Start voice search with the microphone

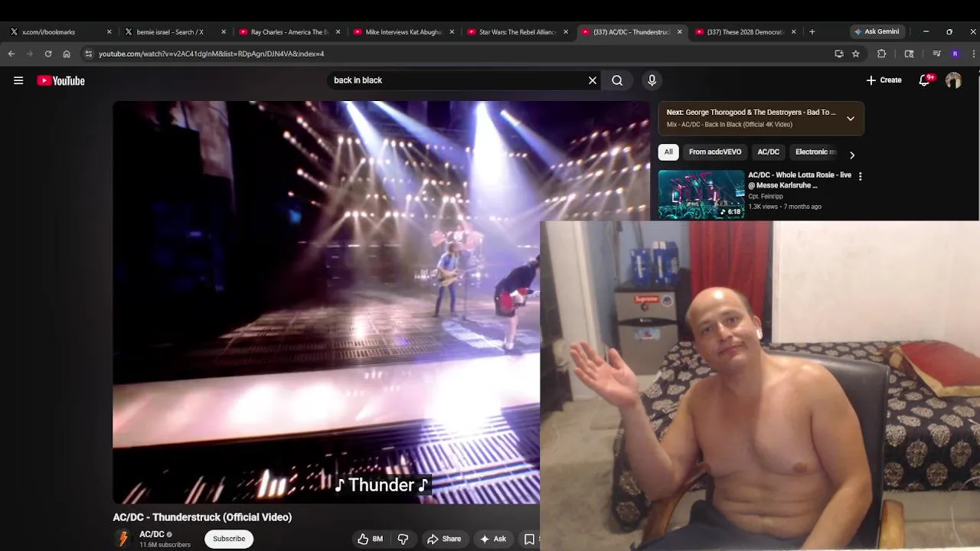tap(652, 80)
